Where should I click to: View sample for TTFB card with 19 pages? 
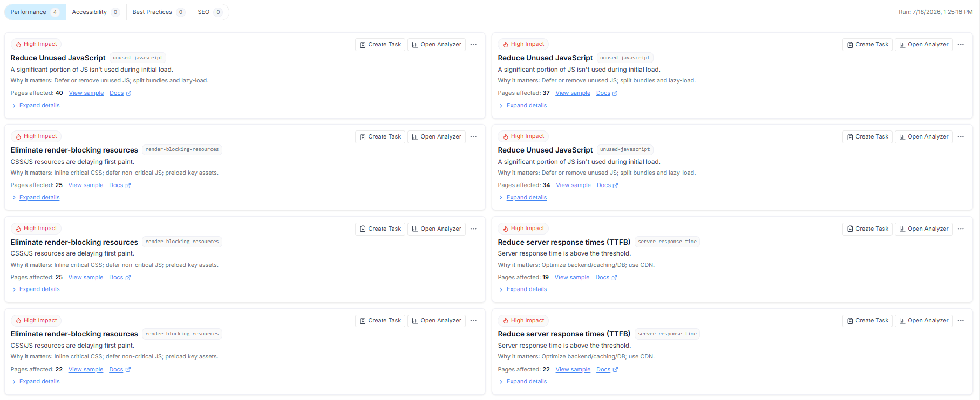coord(572,278)
